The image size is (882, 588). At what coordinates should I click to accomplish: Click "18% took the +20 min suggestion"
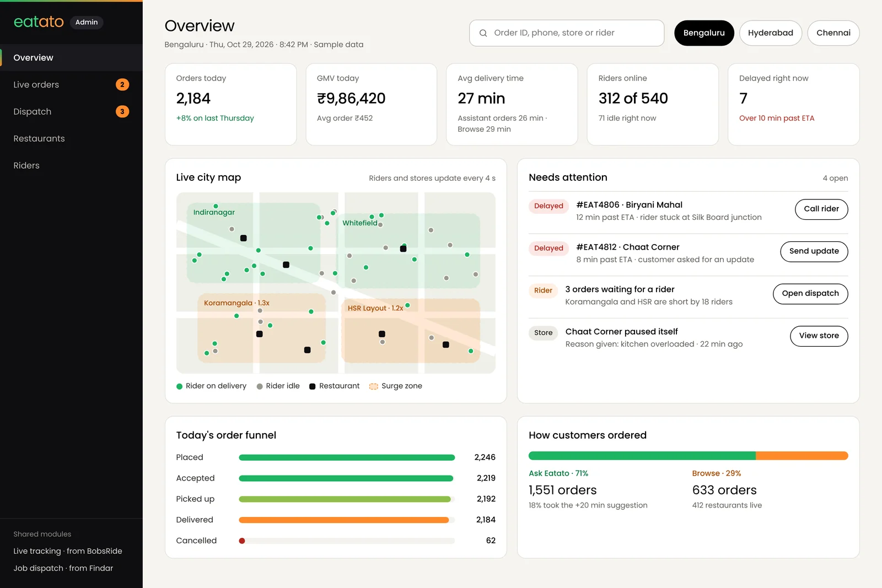588,505
